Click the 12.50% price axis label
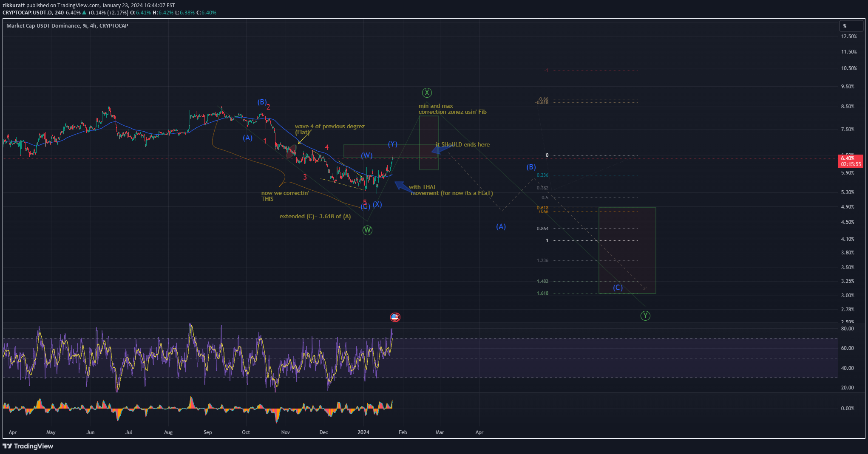The width and height of the screenshot is (868, 454). (849, 37)
